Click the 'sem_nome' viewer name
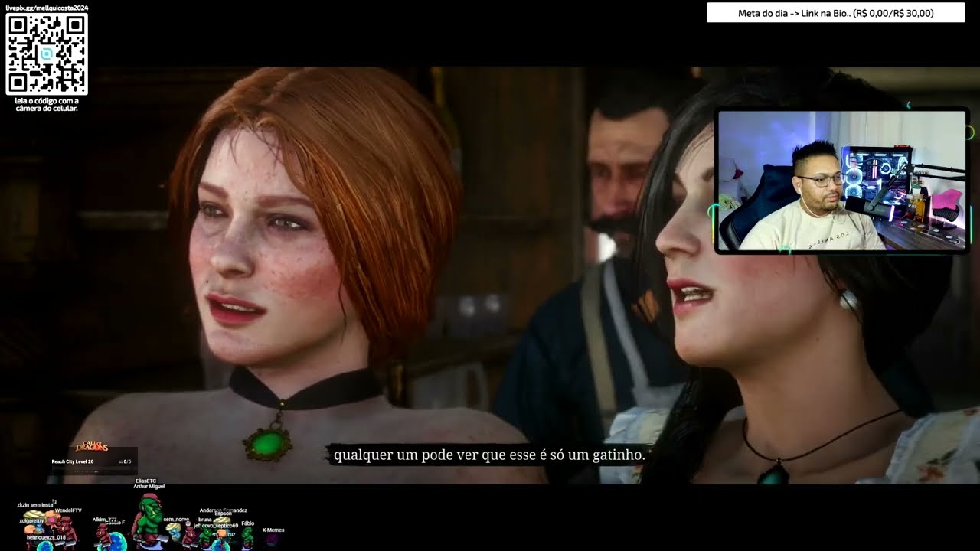Screen dimensions: 980x551 [x=176, y=519]
